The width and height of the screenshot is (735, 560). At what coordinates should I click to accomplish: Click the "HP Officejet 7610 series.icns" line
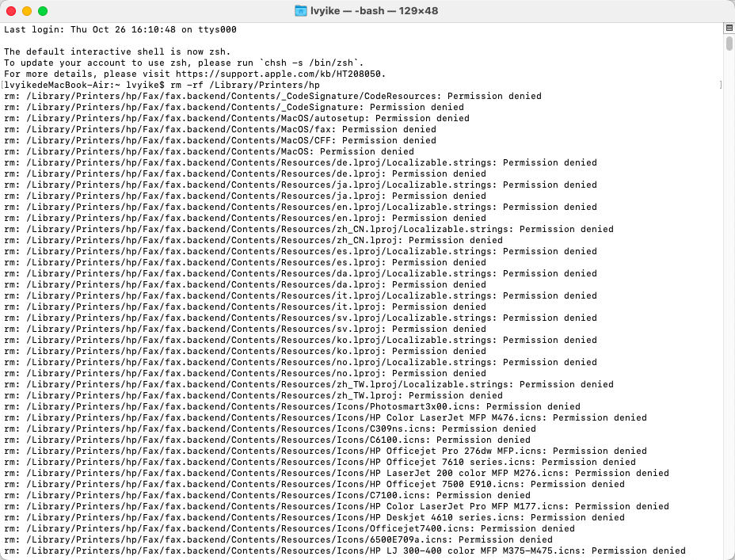pyautogui.click(x=320, y=462)
